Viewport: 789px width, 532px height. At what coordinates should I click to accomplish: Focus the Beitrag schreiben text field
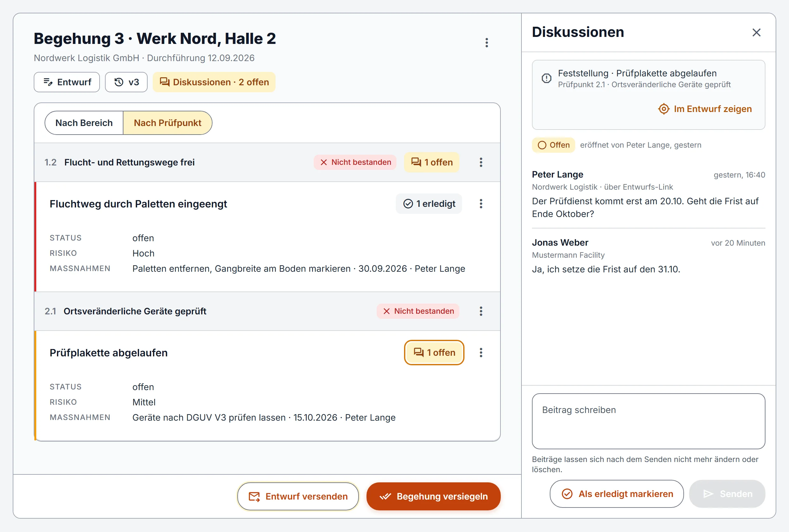coord(648,421)
